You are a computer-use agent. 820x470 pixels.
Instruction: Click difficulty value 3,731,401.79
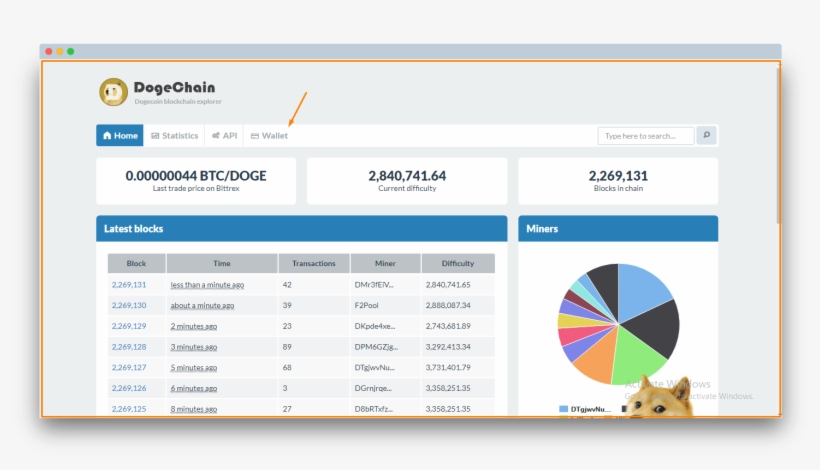point(448,368)
